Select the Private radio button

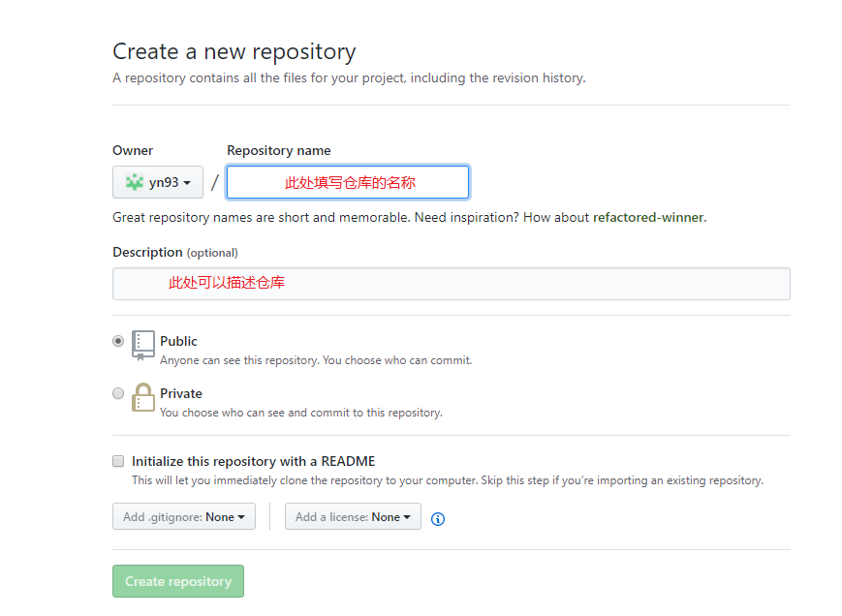118,393
